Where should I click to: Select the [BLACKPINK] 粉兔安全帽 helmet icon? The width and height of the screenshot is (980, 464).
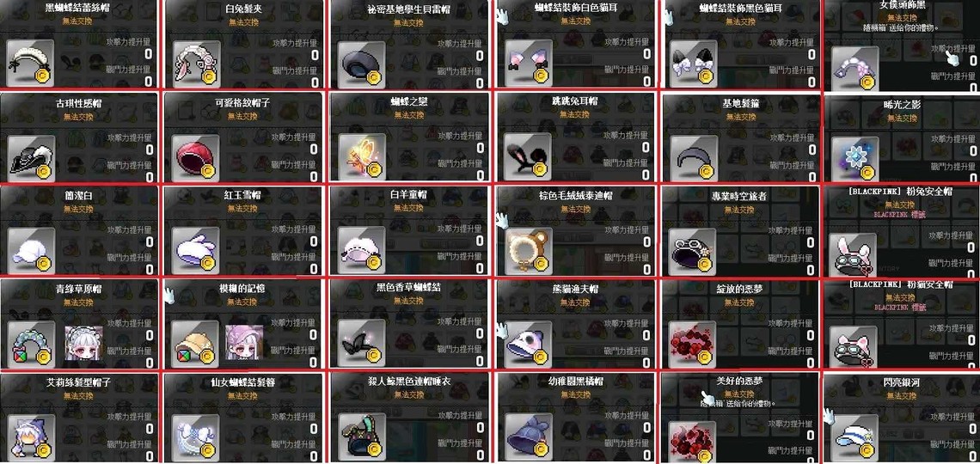click(853, 255)
